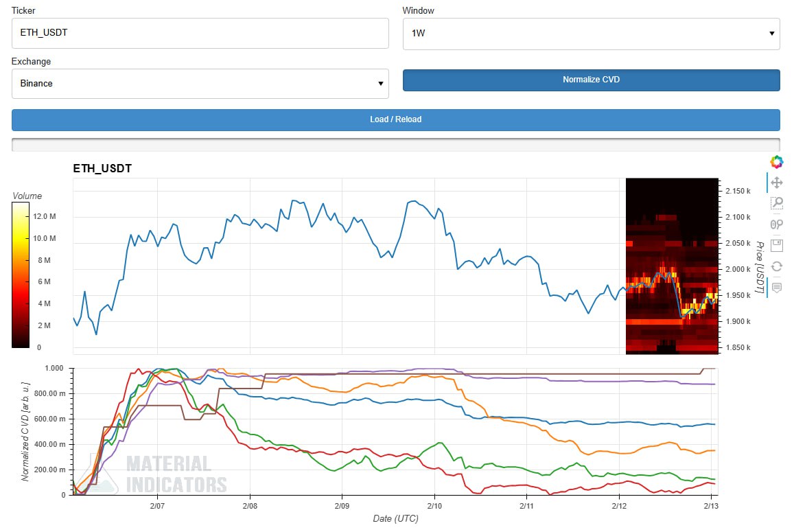The width and height of the screenshot is (794, 532).
Task: Click the 2/07 date tick label
Action: pos(156,505)
